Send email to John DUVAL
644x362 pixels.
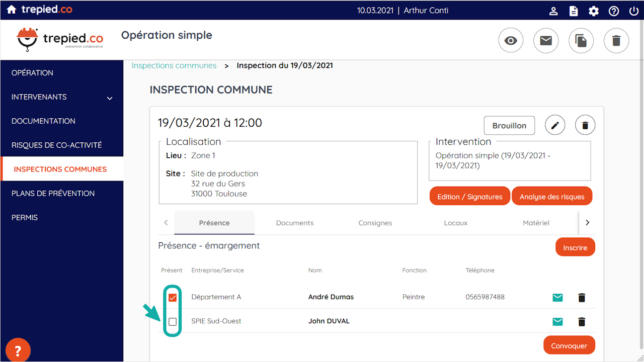[x=557, y=322]
